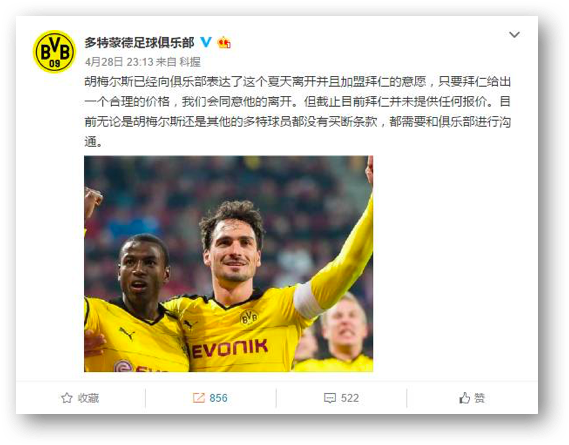Screen dimensions: 569x445
Task: Click the comment bubble icon
Action: pos(329,398)
